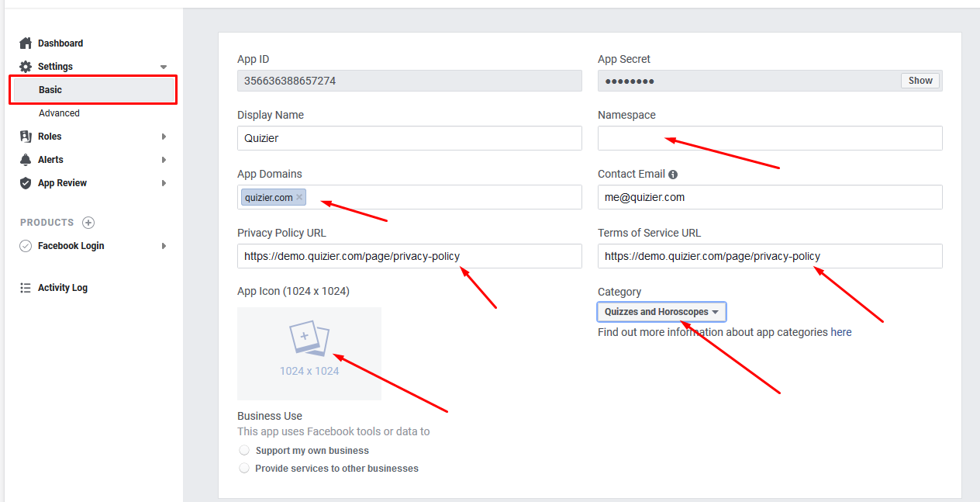Screen dimensions: 980x502
Task: Click the Settings gear icon
Action: pyautogui.click(x=26, y=67)
